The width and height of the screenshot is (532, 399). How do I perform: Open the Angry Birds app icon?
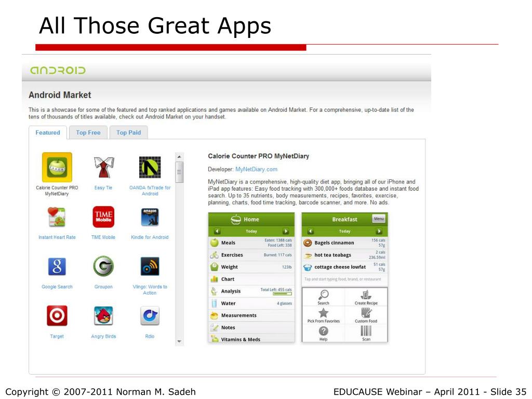103,315
